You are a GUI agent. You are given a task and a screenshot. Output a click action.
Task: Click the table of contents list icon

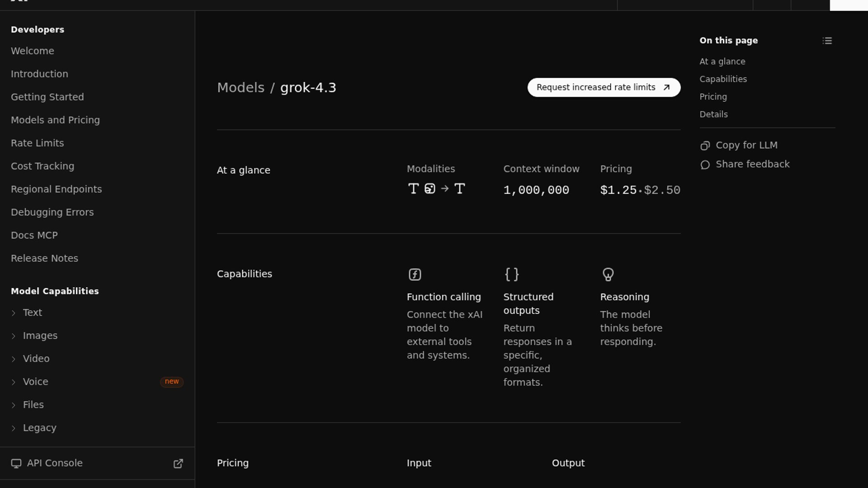pos(827,41)
